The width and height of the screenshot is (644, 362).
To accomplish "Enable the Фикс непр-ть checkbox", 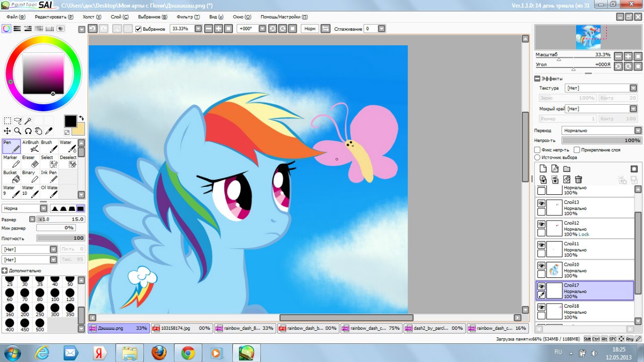I will point(537,150).
